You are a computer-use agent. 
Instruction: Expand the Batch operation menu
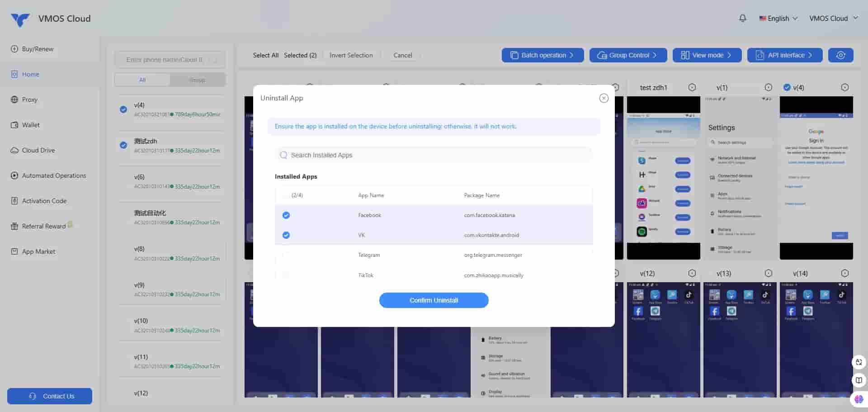point(542,55)
